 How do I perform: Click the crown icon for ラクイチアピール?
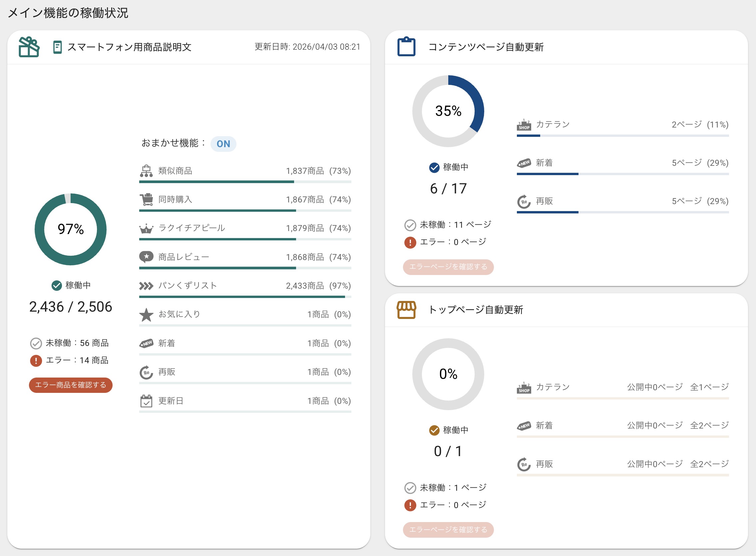coord(146,228)
